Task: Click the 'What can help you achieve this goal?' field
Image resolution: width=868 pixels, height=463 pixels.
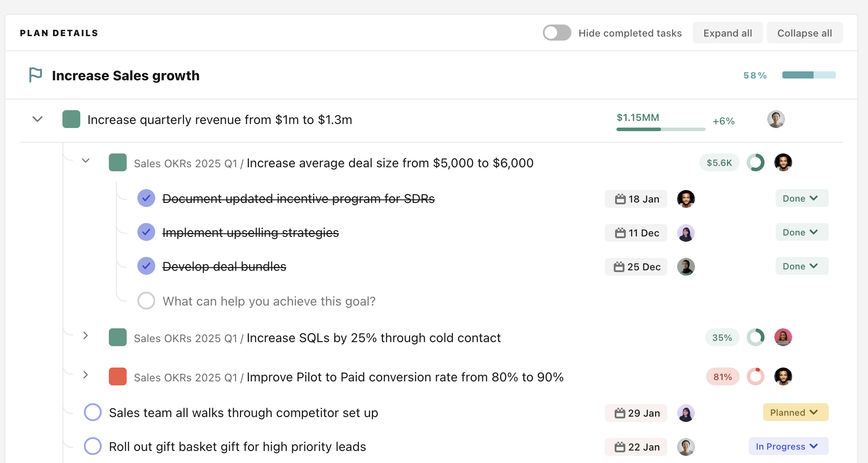Action: [269, 302]
